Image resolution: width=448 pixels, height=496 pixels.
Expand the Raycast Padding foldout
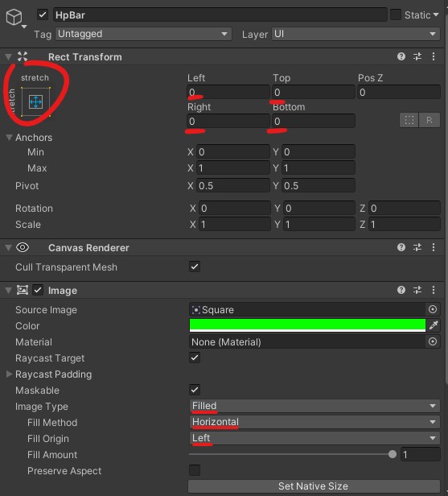tap(9, 374)
